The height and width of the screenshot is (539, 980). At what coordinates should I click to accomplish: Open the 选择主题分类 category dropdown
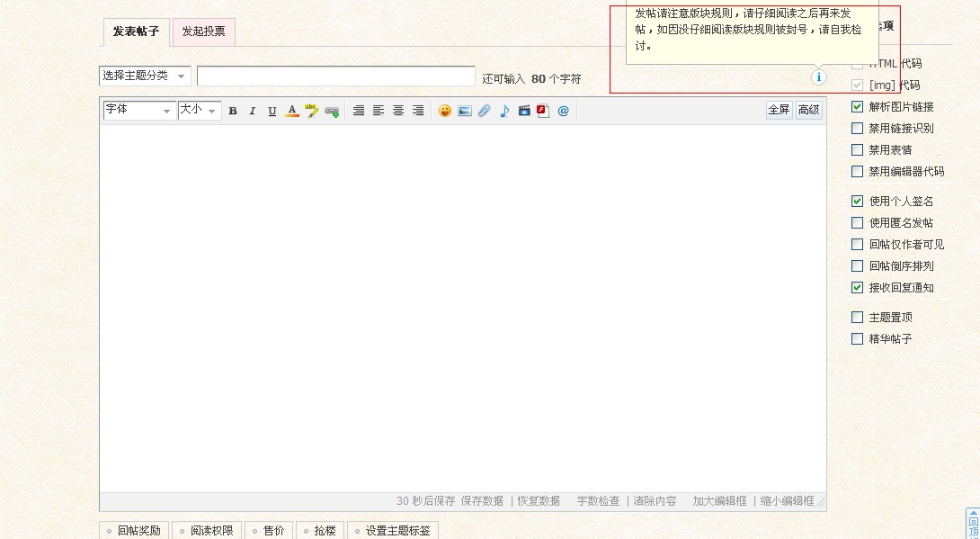pos(145,76)
